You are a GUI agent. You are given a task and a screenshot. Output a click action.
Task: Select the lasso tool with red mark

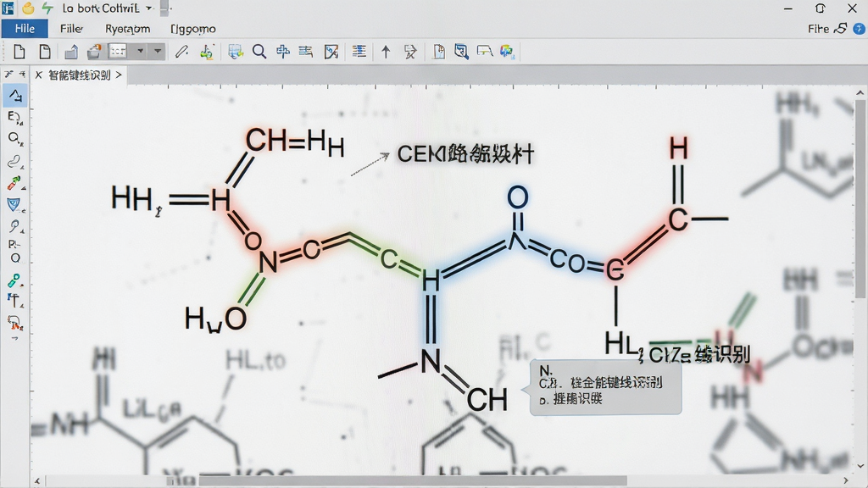coord(14,322)
